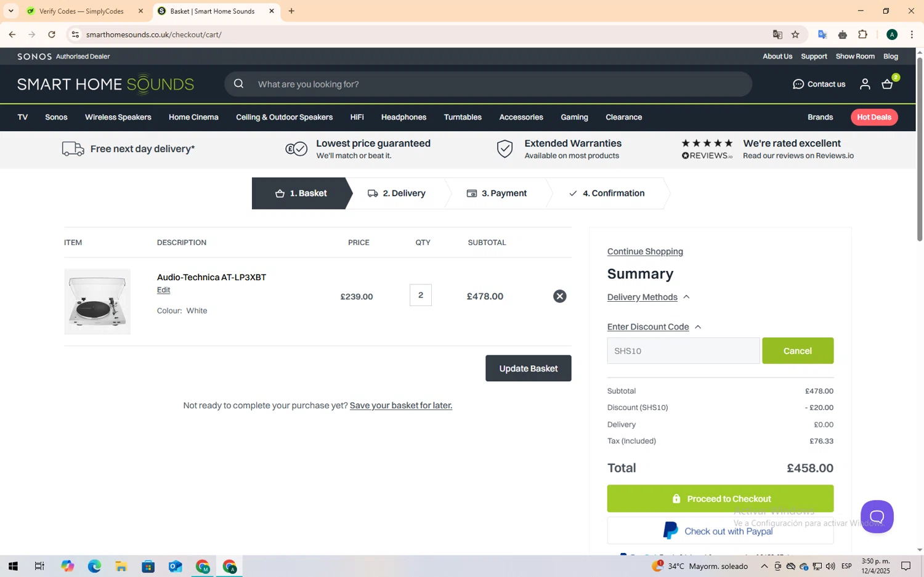Edit the Audio-Technica AT-LP3XBT item
Viewport: 924px width, 577px height.
pyautogui.click(x=163, y=290)
